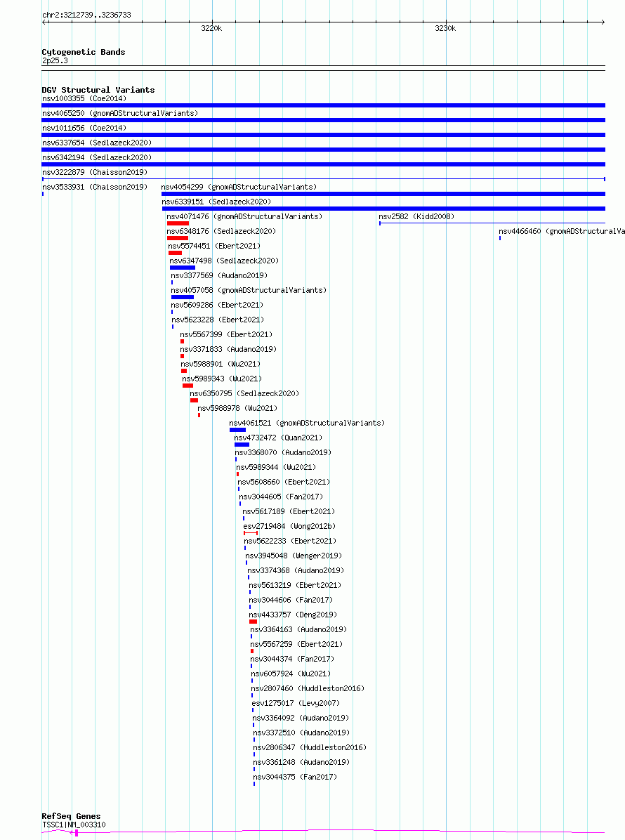Image resolution: width=625 pixels, height=840 pixels.
Task: Click nsv5989343 (Wu2021) label
Action: click(222, 379)
